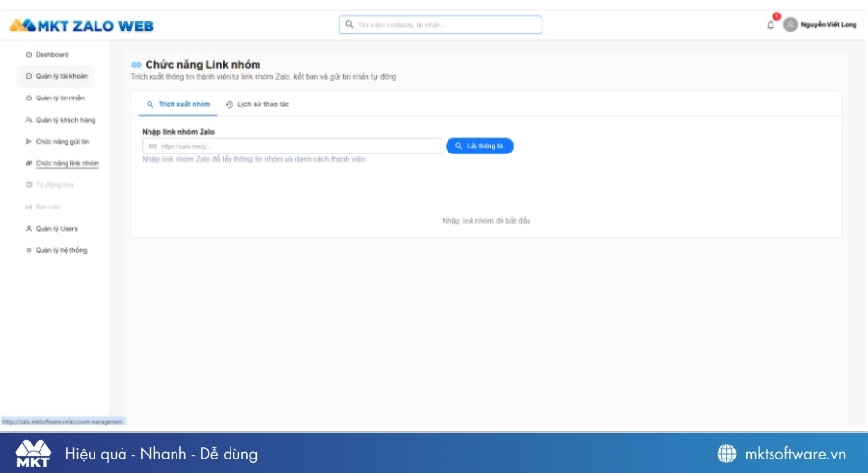The image size is (868, 473).
Task: Click the Quản lý tài khoản icon
Action: click(29, 76)
